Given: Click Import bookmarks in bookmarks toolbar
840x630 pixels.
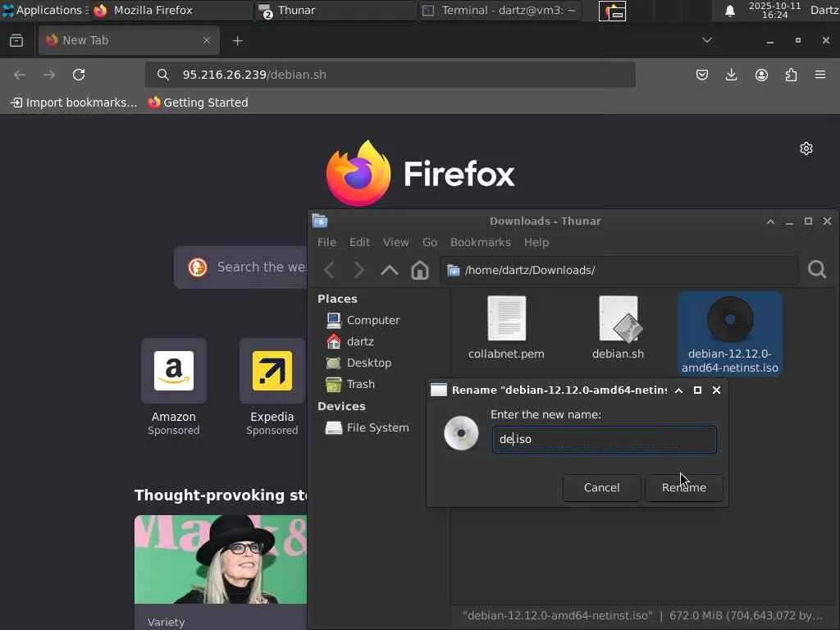Looking at the screenshot, I should [x=75, y=103].
